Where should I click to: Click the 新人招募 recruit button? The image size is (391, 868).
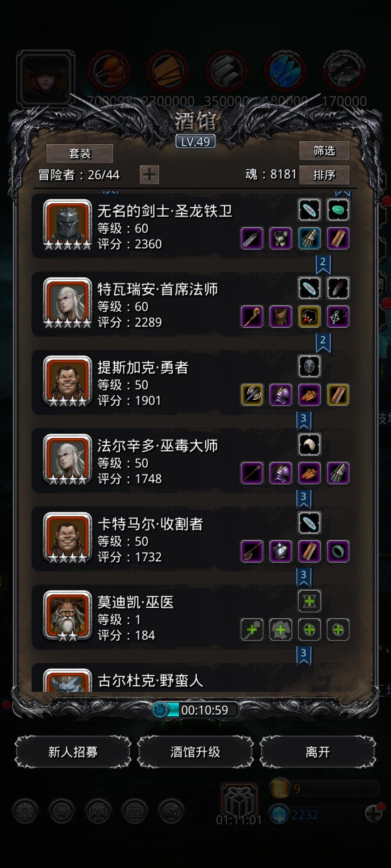pyautogui.click(x=73, y=752)
